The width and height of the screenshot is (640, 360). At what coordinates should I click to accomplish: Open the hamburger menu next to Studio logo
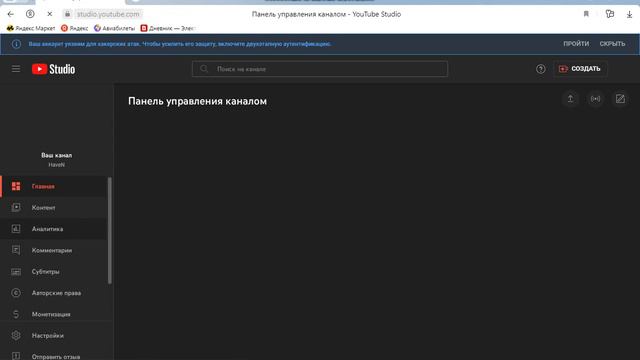tap(16, 69)
